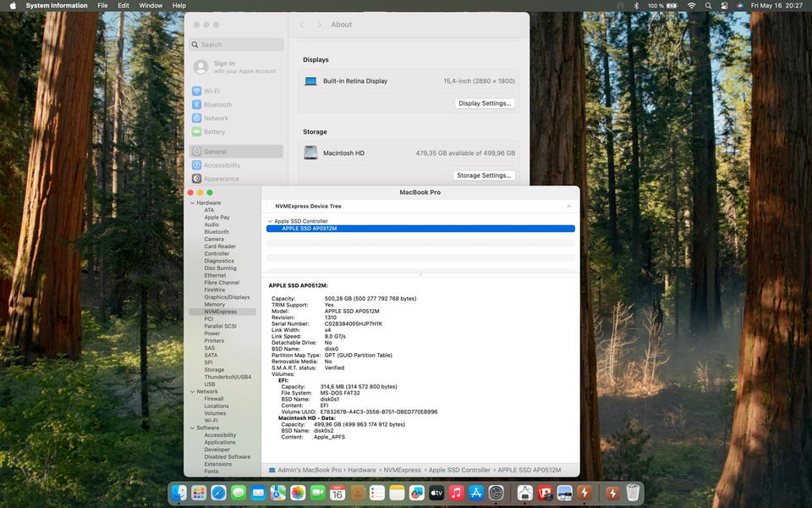Collapse the Network section disclosure triangle
The image size is (812, 508).
tap(192, 392)
